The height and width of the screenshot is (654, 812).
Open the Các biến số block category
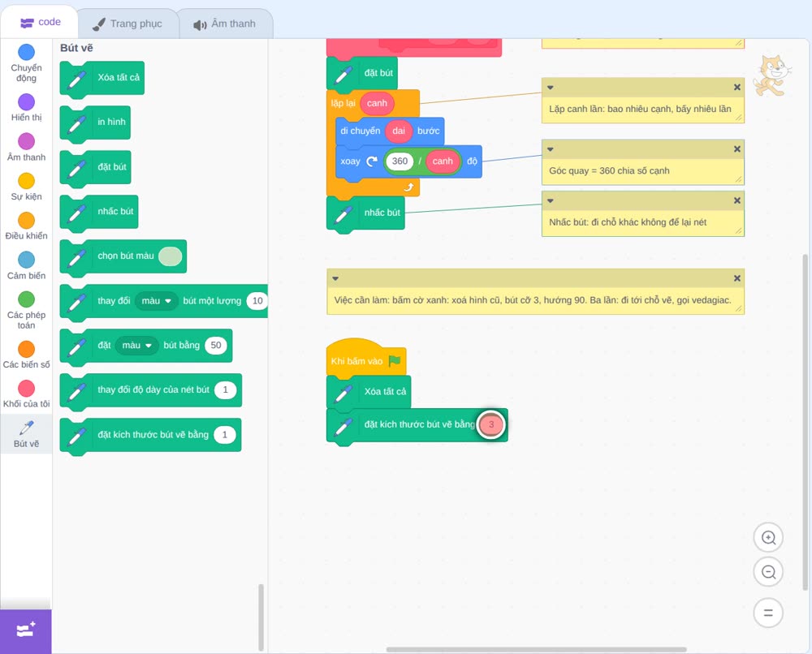(x=26, y=355)
